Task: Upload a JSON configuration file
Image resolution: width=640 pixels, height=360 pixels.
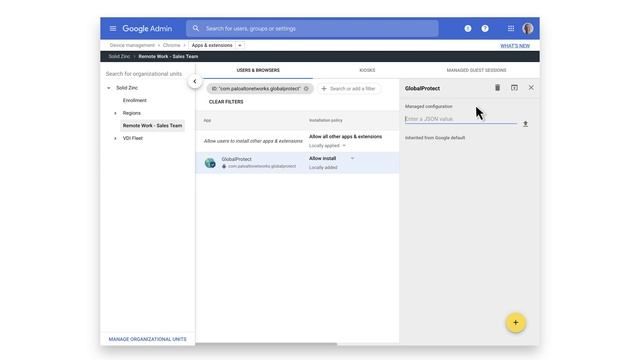Action: [525, 124]
